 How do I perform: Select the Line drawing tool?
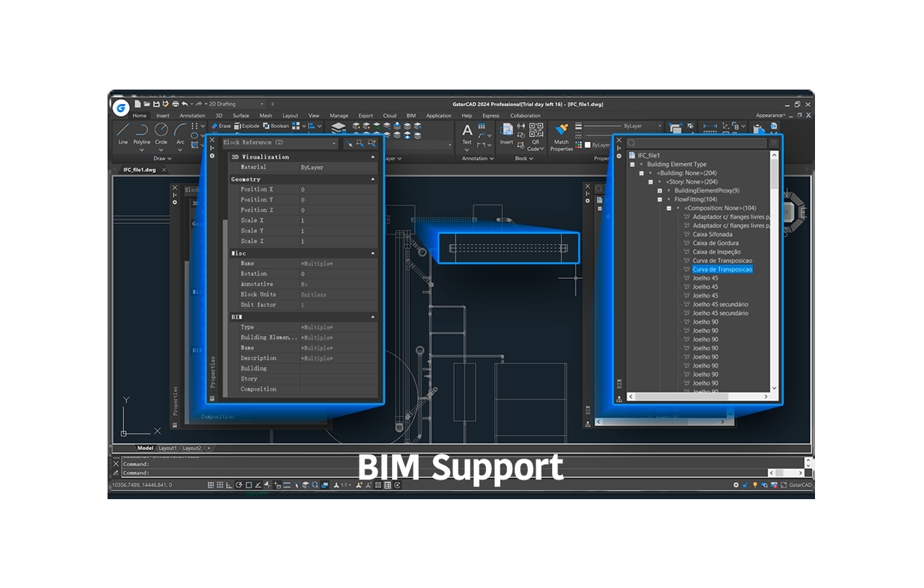[123, 133]
